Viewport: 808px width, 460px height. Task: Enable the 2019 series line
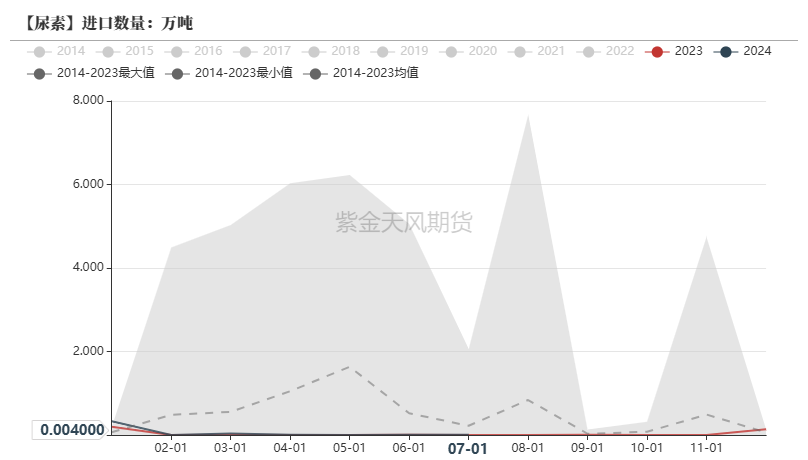click(401, 51)
